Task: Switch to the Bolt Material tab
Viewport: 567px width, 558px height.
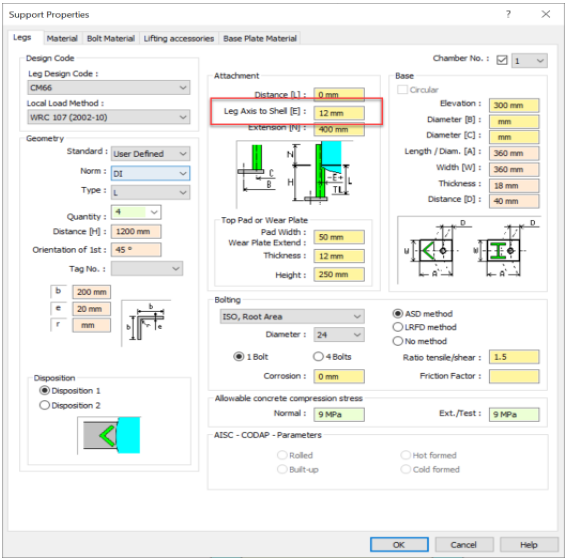Action: (x=111, y=38)
